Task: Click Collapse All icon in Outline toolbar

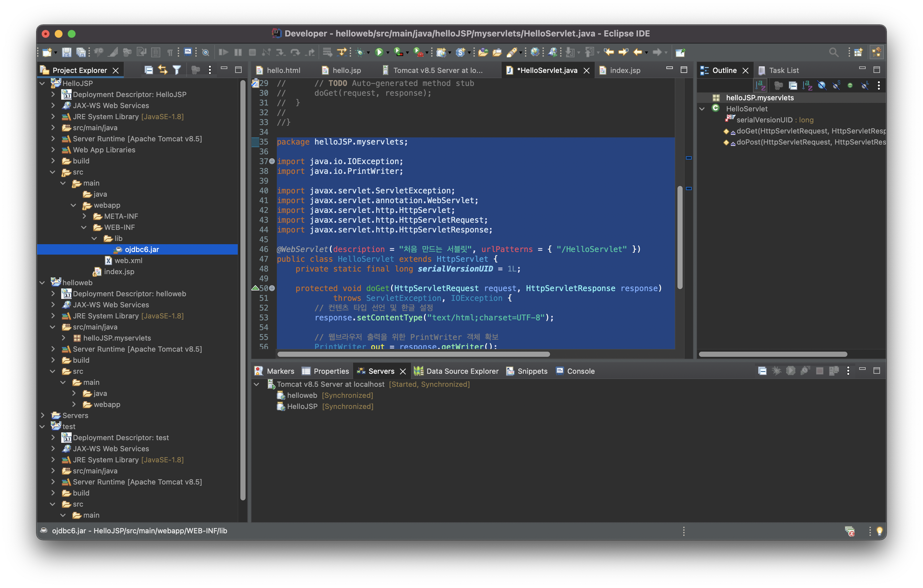Action: pyautogui.click(x=793, y=85)
